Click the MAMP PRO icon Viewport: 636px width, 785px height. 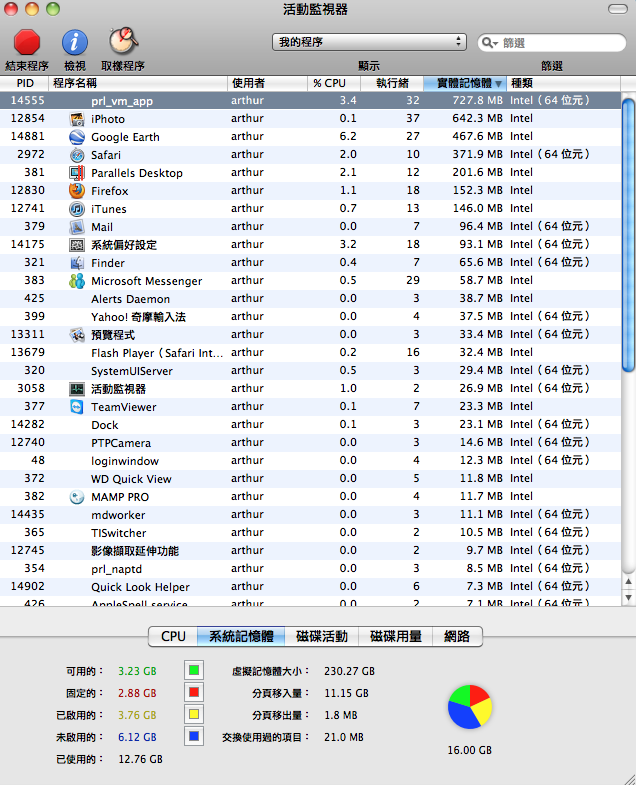click(x=77, y=497)
